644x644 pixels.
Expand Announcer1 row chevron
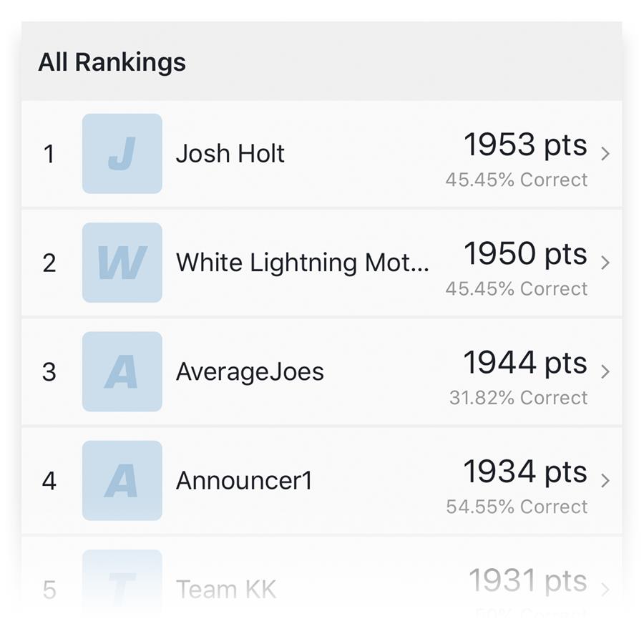click(605, 481)
